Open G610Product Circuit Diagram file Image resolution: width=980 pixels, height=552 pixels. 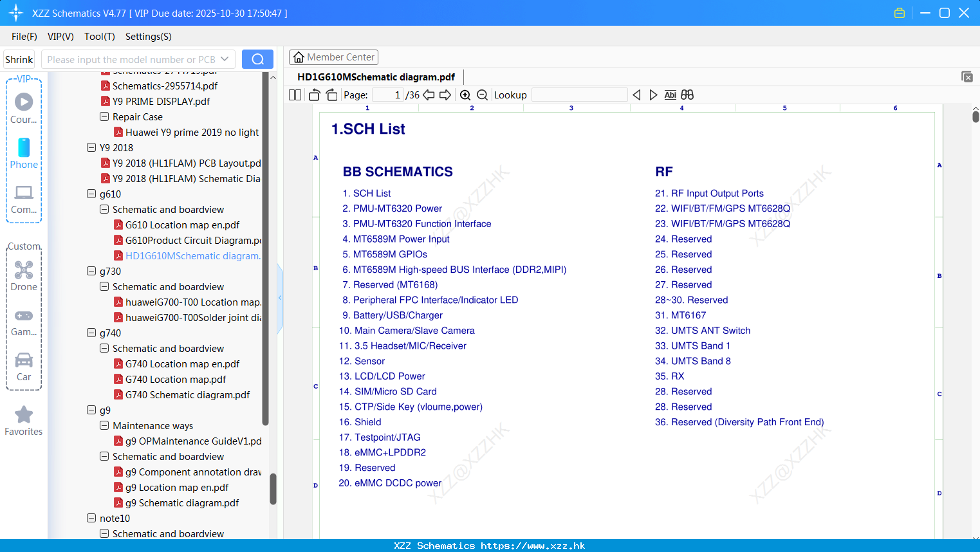click(x=187, y=240)
